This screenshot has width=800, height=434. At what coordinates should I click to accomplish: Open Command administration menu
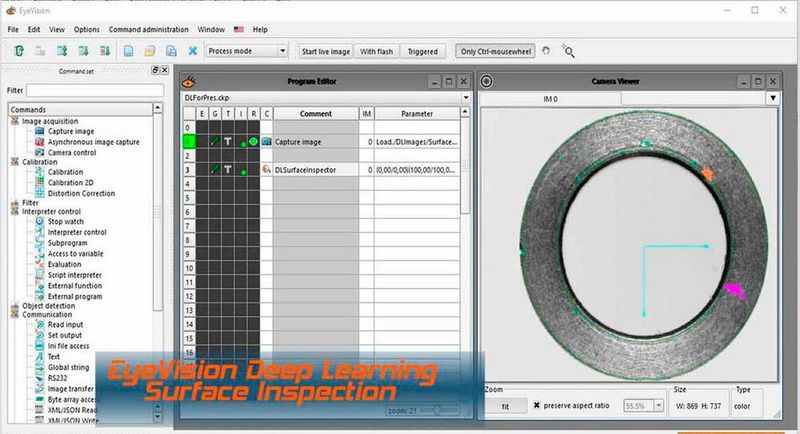(x=148, y=30)
